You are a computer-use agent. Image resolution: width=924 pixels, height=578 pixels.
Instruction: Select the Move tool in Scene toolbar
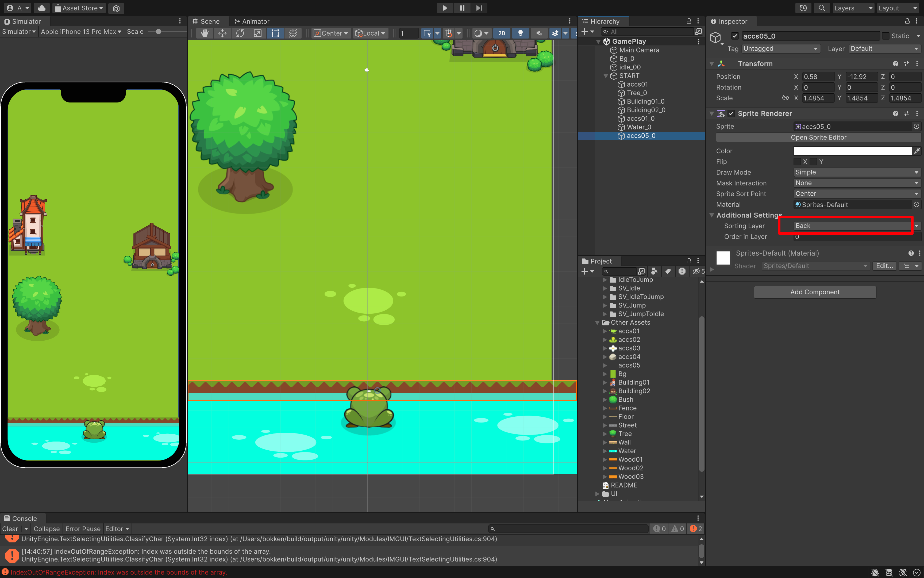(222, 33)
